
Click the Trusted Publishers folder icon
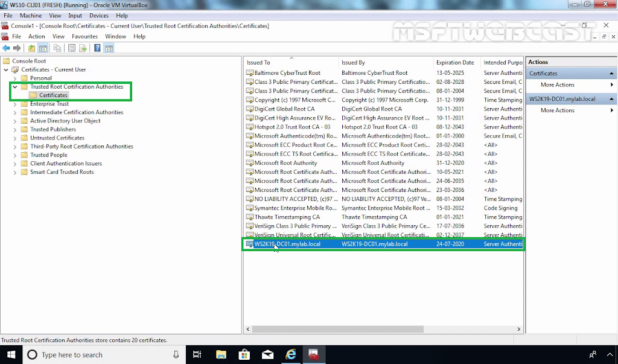(x=24, y=129)
